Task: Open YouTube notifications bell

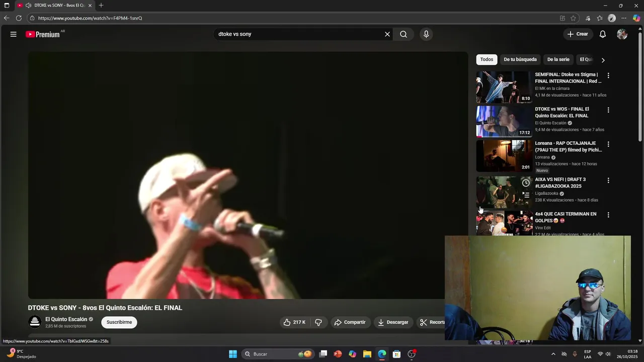Action: tap(602, 34)
